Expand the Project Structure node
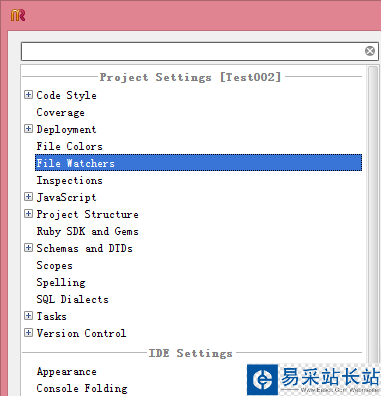The height and width of the screenshot is (396, 381). point(28,214)
